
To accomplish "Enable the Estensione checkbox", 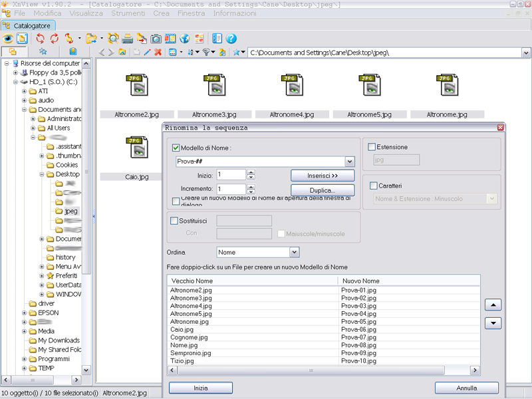I will pos(372,147).
